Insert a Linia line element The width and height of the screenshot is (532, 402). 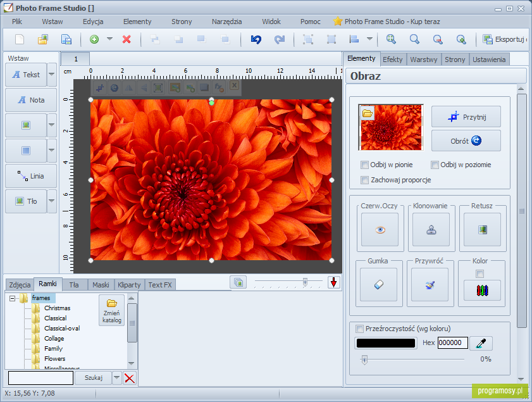pyautogui.click(x=31, y=176)
